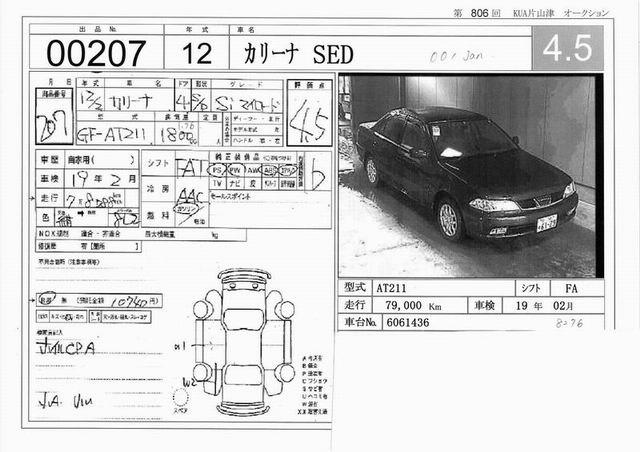Click the handwritten 1800 displacement

tap(178, 135)
